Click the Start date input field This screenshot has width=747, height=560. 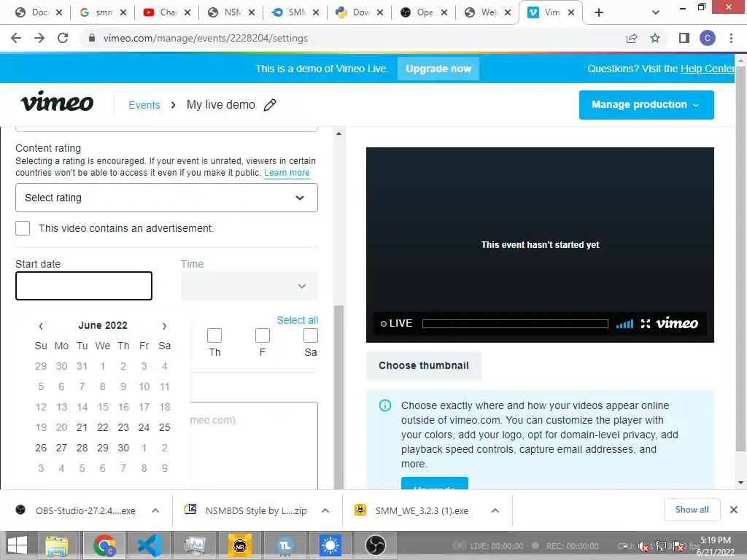coord(84,286)
